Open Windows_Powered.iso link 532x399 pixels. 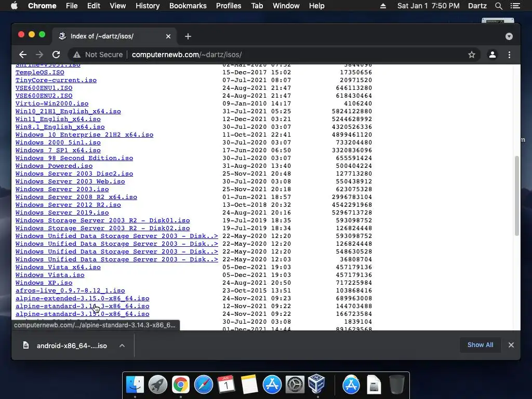tap(54, 166)
